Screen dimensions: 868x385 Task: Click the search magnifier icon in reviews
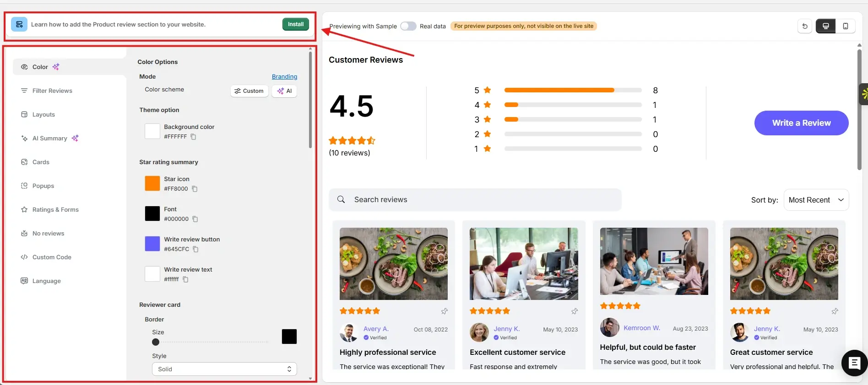(x=341, y=199)
